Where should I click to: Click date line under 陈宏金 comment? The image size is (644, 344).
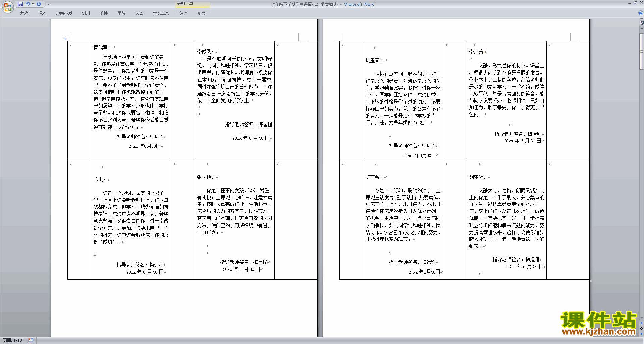(x=424, y=272)
